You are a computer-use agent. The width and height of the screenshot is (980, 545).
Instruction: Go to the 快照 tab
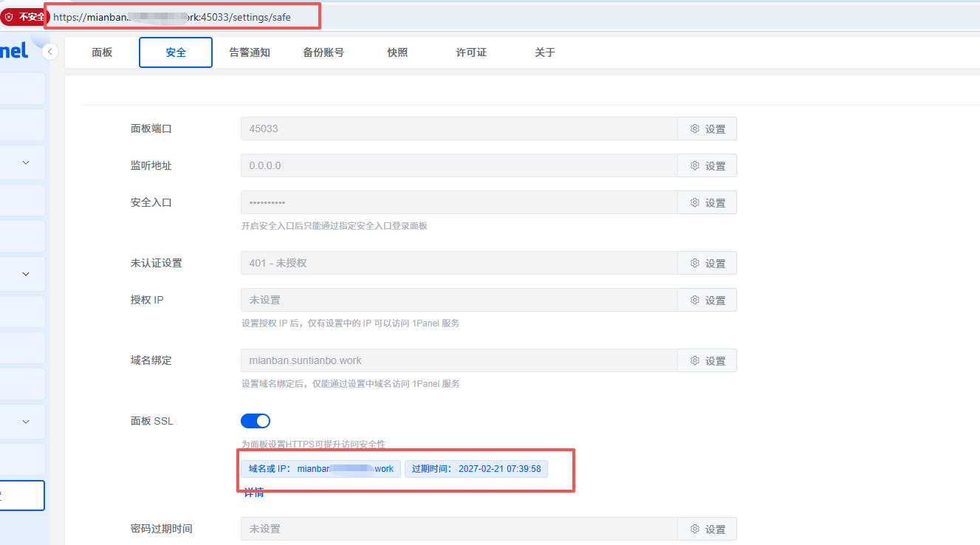397,52
